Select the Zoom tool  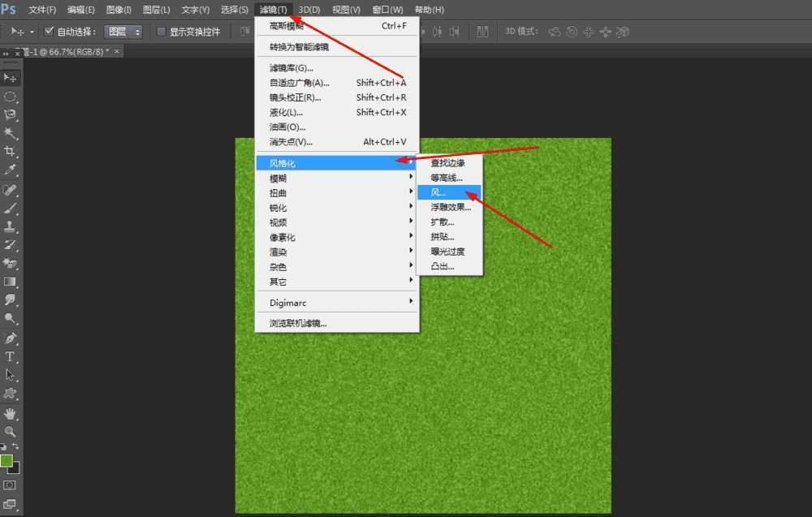(11, 431)
